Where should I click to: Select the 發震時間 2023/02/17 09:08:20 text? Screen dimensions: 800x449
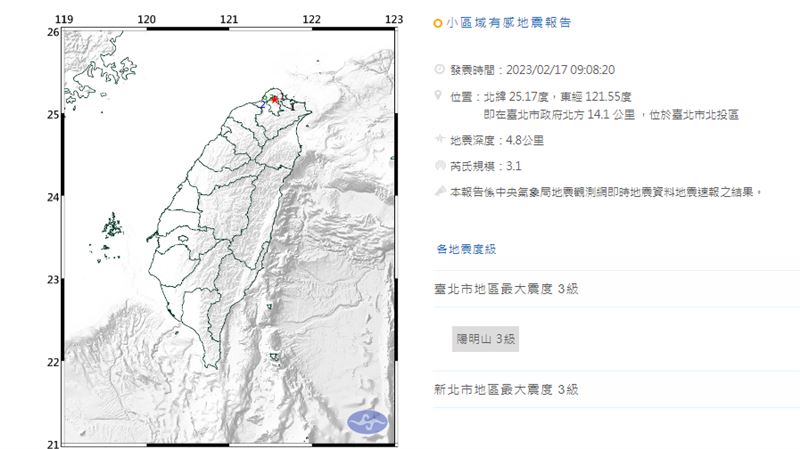coord(532,70)
